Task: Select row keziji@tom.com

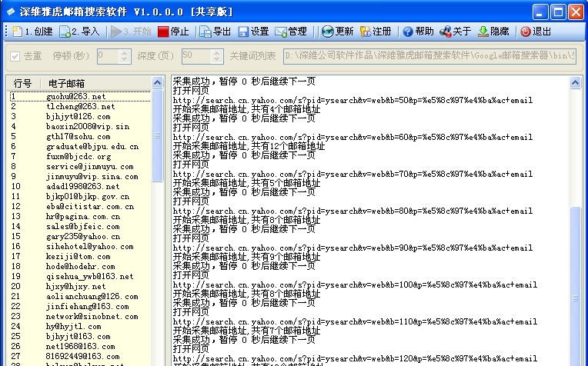Action: pyautogui.click(x=79, y=256)
